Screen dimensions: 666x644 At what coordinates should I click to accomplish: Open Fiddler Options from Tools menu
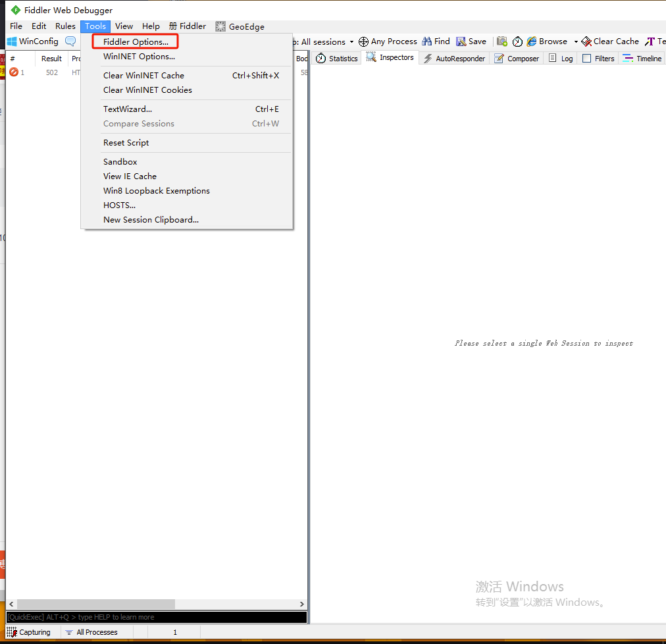(x=136, y=41)
